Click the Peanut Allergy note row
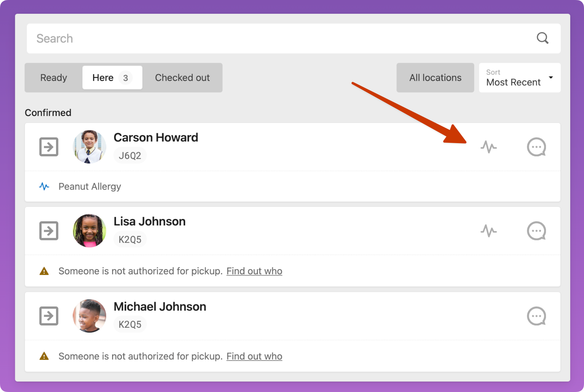584x392 pixels. coord(293,186)
